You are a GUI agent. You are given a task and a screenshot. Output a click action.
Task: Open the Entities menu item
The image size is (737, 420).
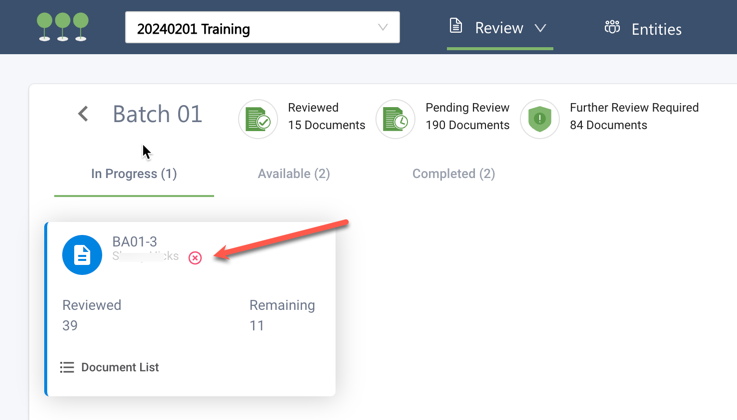tap(656, 29)
